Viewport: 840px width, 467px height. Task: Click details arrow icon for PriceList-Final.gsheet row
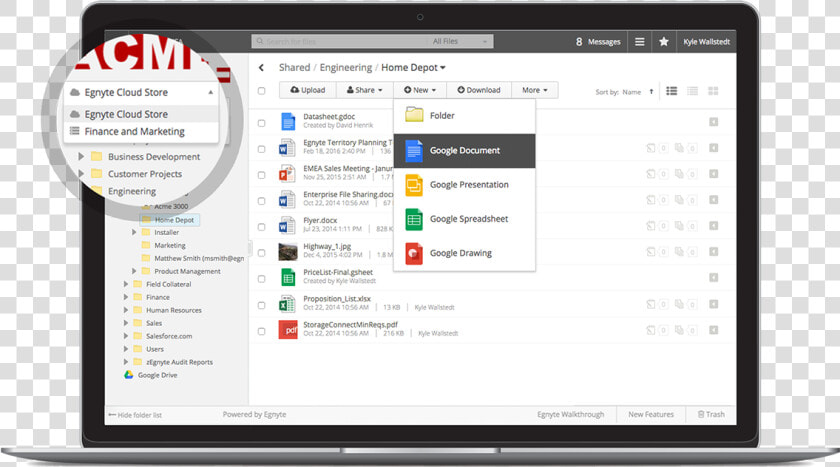713,277
